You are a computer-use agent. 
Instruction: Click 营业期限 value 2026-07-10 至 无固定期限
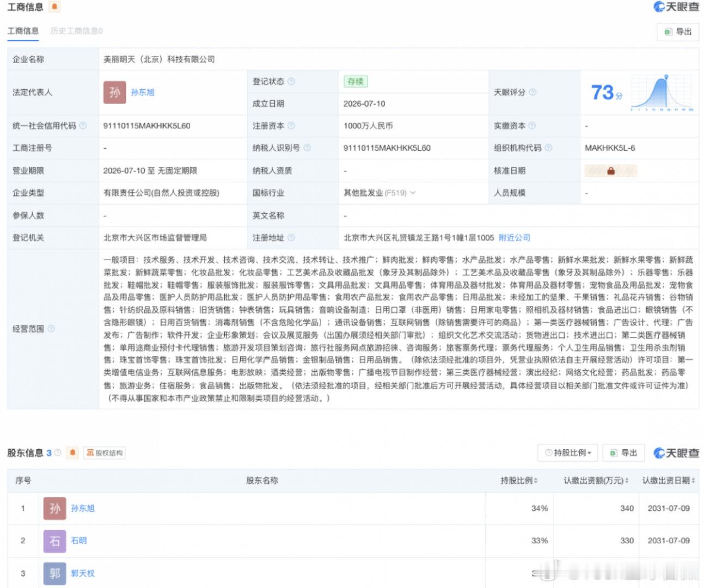click(150, 170)
